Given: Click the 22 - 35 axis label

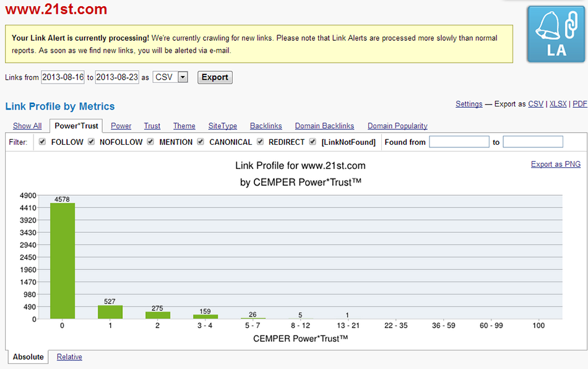Looking at the screenshot, I should tap(396, 326).
